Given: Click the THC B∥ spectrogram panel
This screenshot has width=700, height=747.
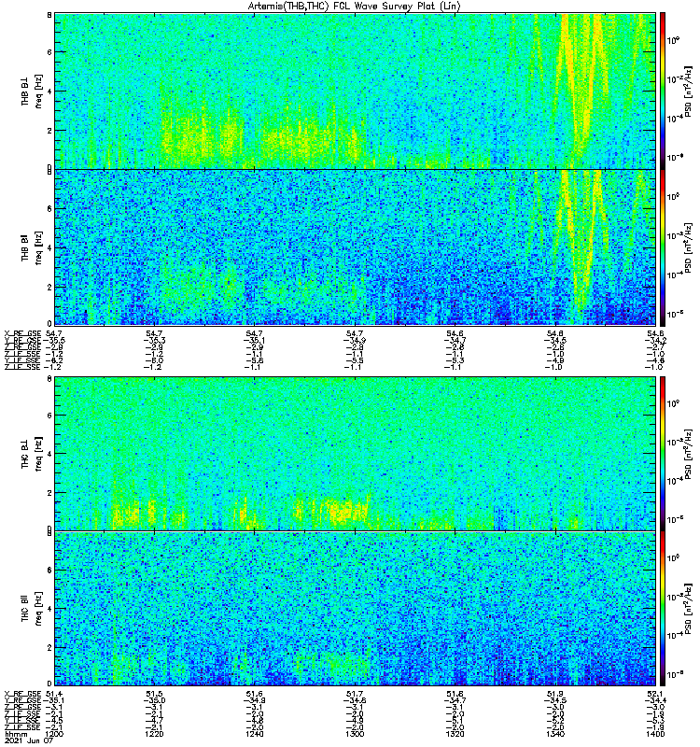Looking at the screenshot, I should (356, 609).
